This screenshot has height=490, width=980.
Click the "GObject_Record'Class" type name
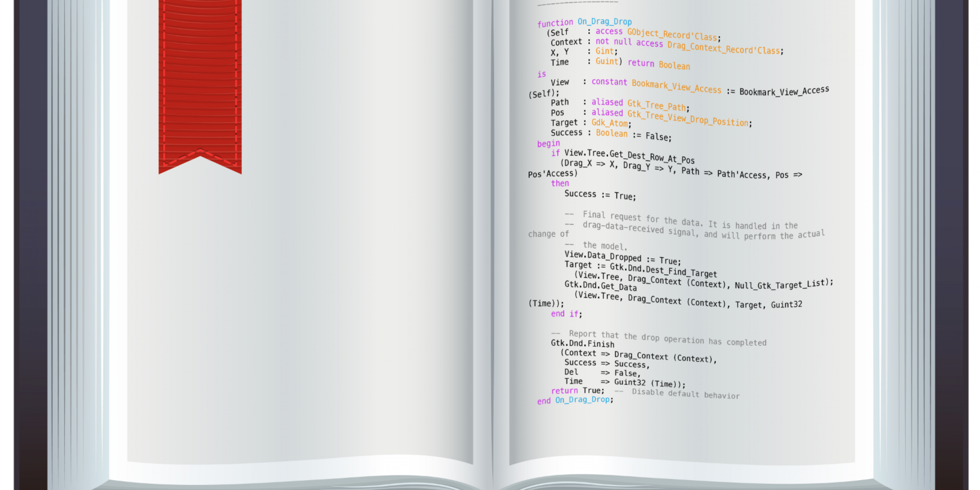pyautogui.click(x=672, y=34)
